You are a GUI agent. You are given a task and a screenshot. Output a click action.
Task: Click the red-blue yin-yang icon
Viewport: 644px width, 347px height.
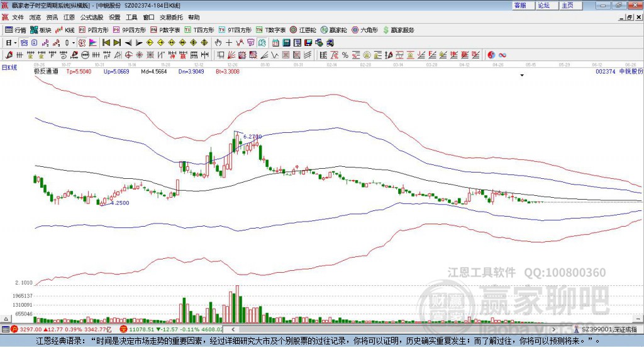[491, 55]
